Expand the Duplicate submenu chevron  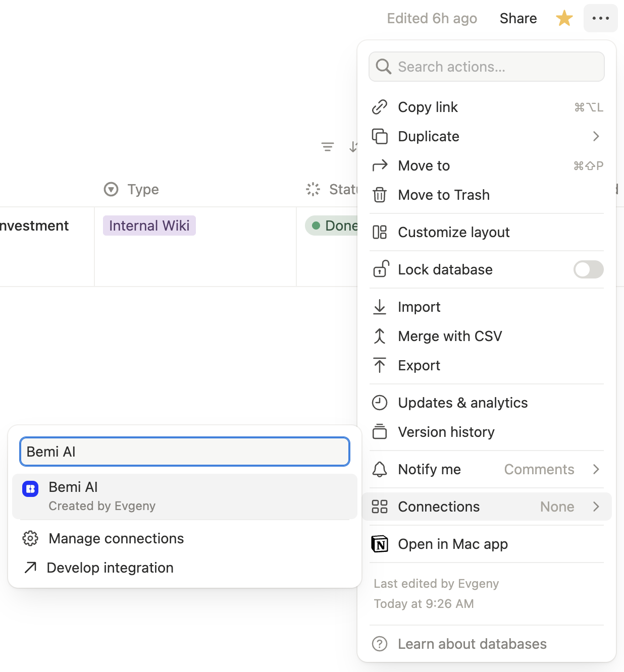click(596, 136)
